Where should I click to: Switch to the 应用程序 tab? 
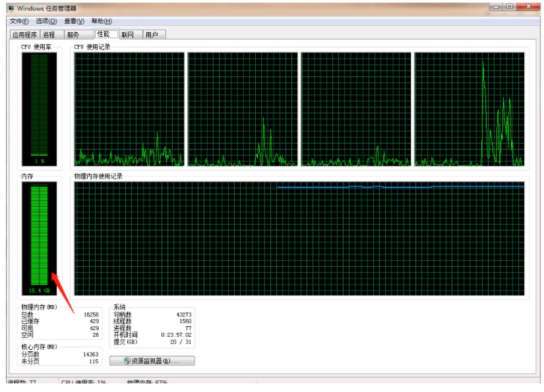point(24,35)
